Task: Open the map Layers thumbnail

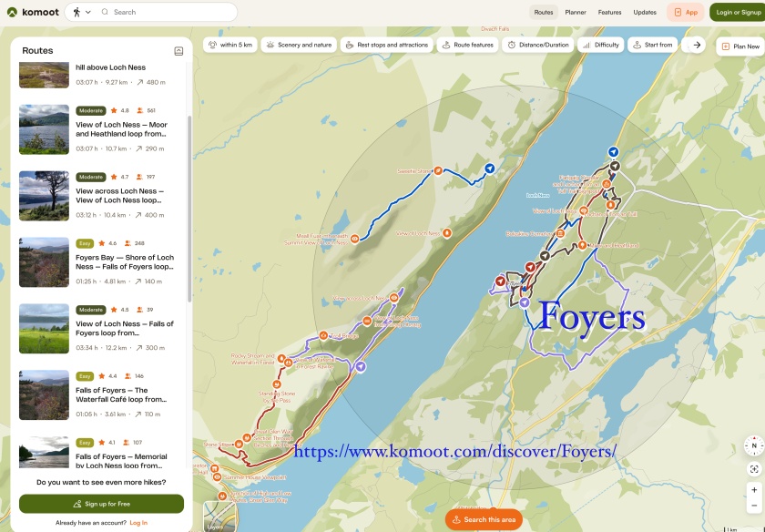Action: click(x=217, y=516)
